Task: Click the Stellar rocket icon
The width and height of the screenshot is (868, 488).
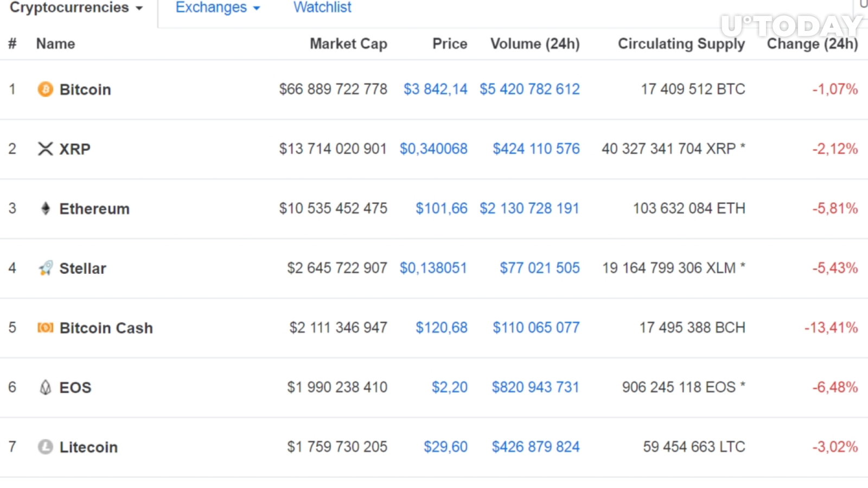Action: pos(46,268)
